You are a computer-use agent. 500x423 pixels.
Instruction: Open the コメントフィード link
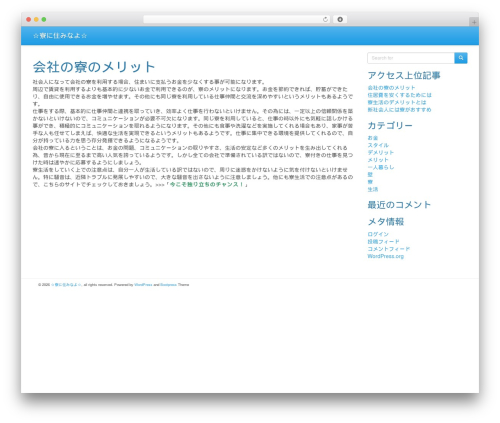point(389,249)
